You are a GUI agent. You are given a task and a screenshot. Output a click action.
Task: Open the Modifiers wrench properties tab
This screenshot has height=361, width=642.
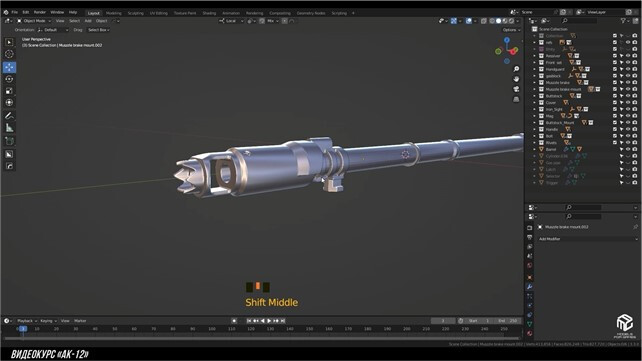pyautogui.click(x=529, y=287)
